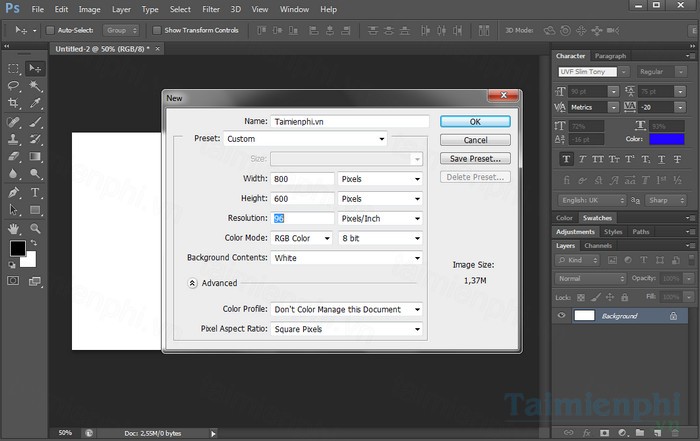
Task: Select the History Brush tool
Action: [x=35, y=139]
